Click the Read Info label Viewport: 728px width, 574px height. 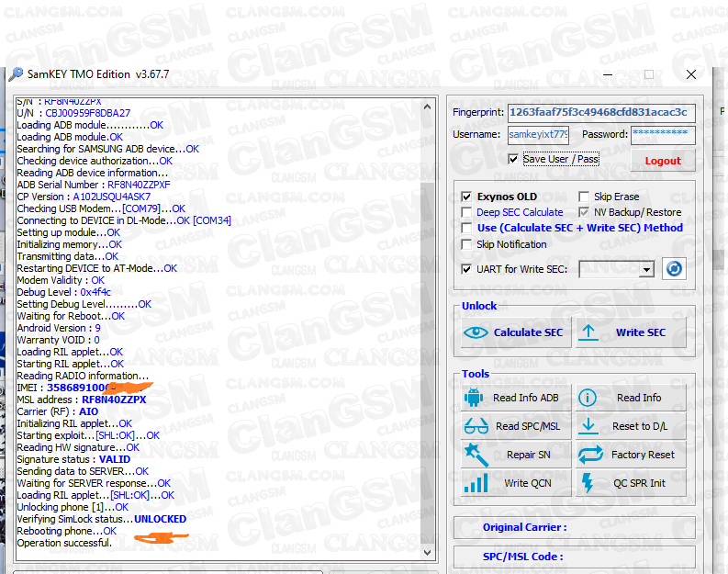[x=639, y=398]
